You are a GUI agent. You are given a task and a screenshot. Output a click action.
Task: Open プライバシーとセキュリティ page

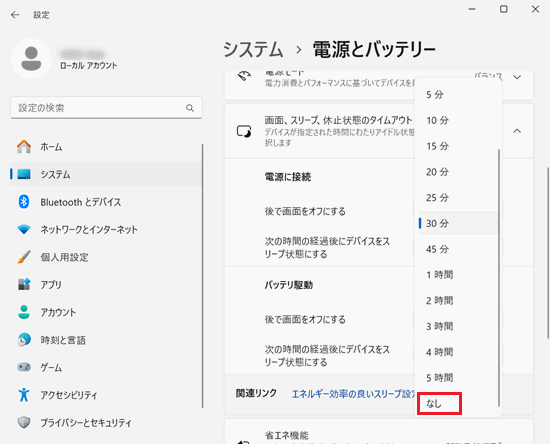(x=106, y=423)
